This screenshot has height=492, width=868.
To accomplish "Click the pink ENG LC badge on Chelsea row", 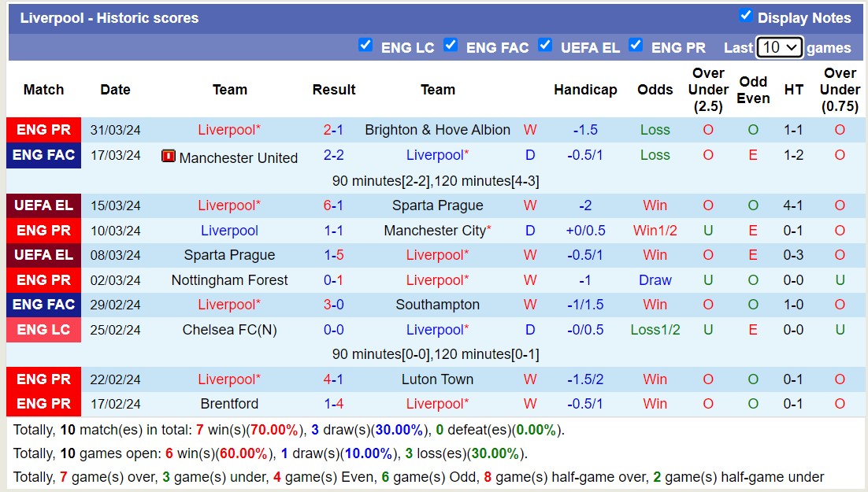I will (x=43, y=330).
